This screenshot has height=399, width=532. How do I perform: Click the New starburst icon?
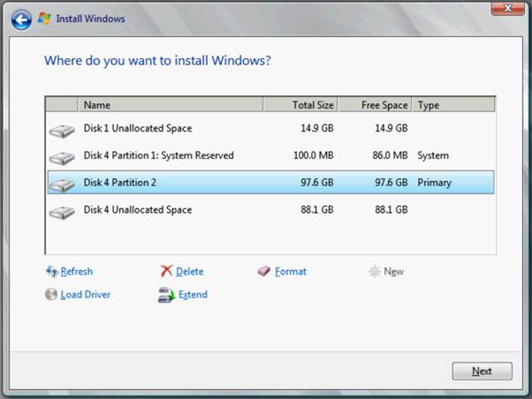point(375,272)
